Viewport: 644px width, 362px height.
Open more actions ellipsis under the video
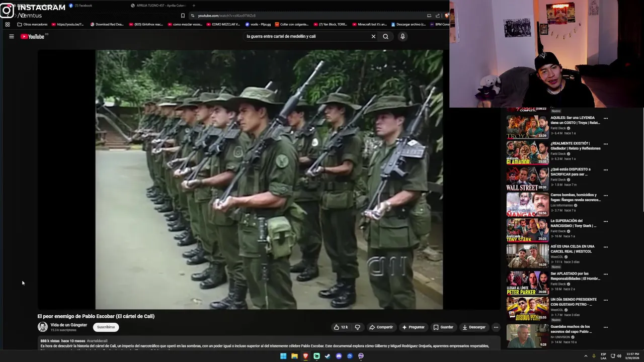click(496, 327)
